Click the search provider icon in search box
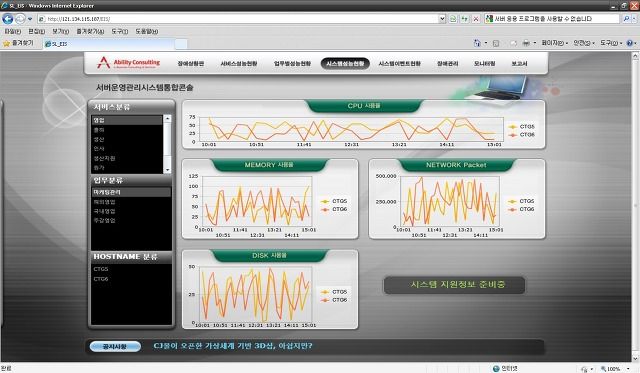 [489, 18]
